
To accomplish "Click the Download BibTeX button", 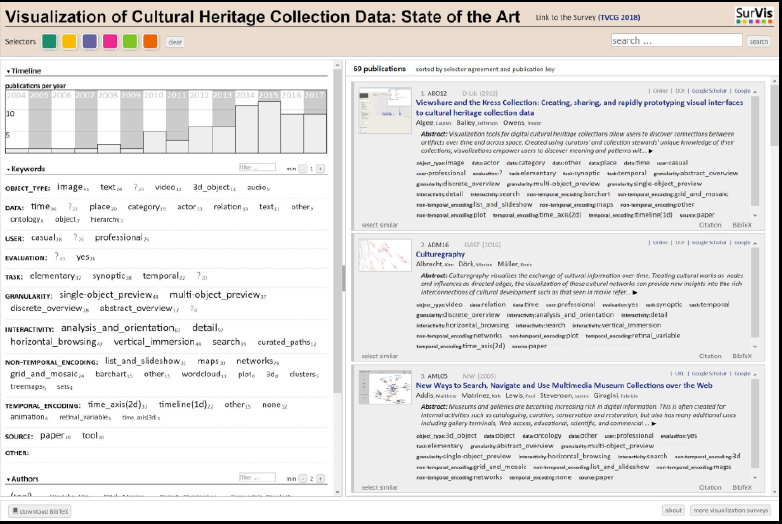I will 39,510.
